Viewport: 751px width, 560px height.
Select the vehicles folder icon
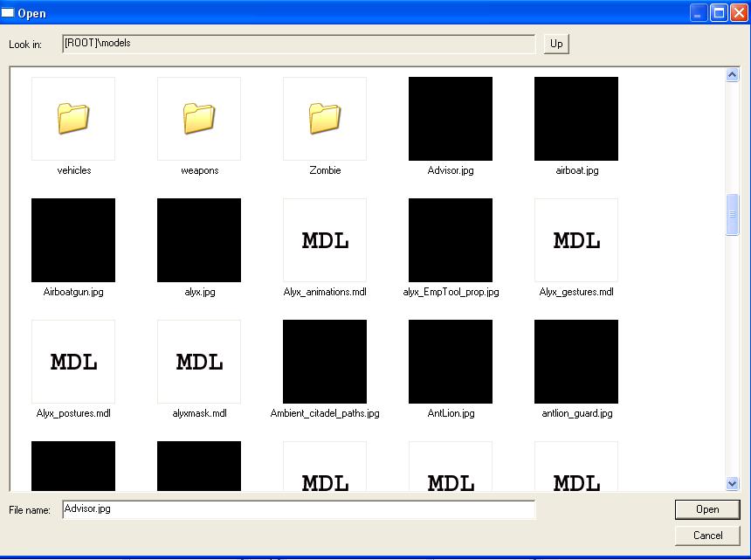(x=73, y=119)
